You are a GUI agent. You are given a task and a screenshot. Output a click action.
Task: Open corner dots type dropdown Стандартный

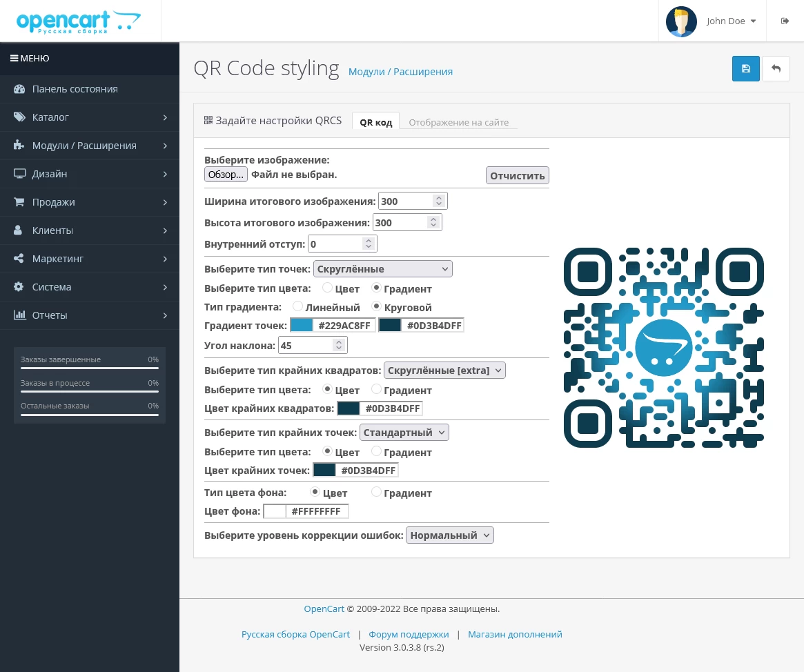click(404, 433)
